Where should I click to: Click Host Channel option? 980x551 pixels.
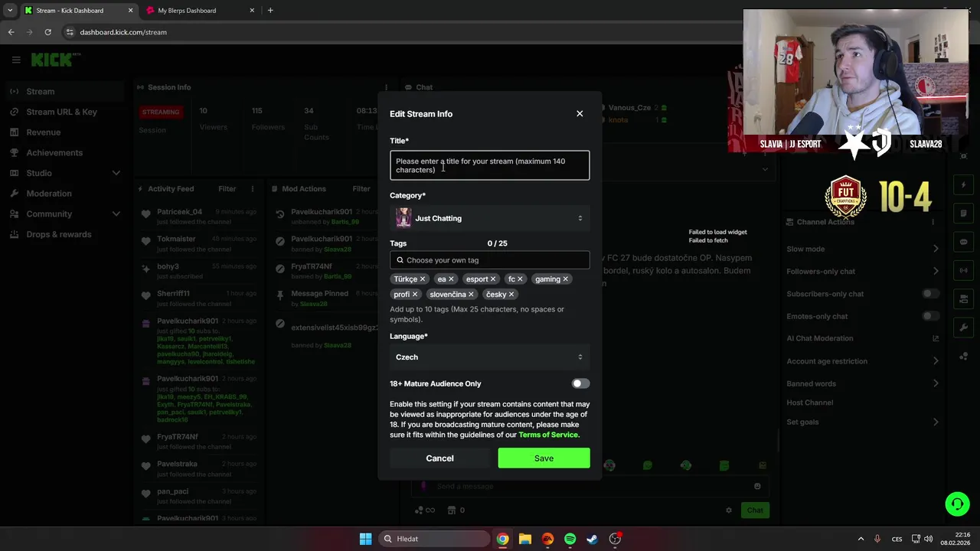coord(809,403)
